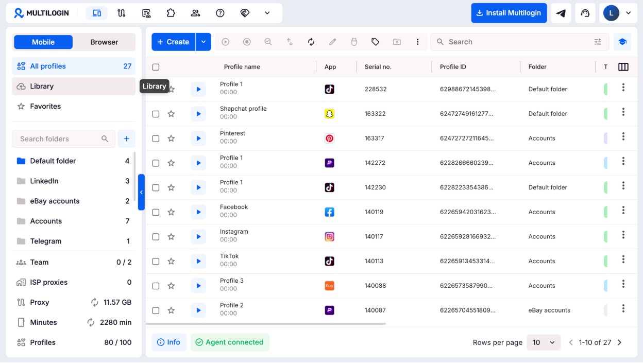This screenshot has width=643, height=364.
Task: Open the Team section in sidebar
Action: point(74,262)
